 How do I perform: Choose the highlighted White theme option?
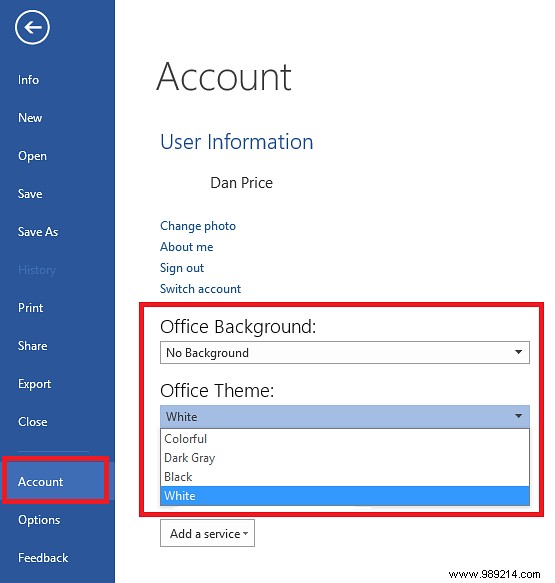tap(345, 496)
